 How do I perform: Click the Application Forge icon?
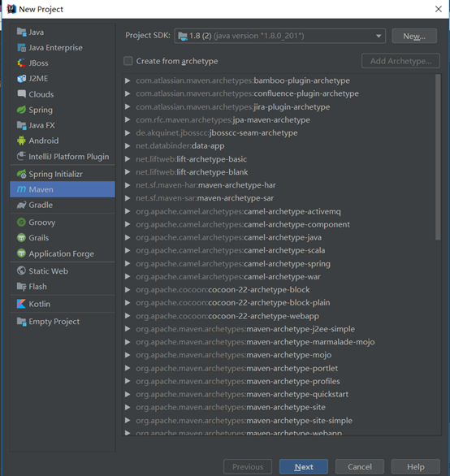[22, 253]
